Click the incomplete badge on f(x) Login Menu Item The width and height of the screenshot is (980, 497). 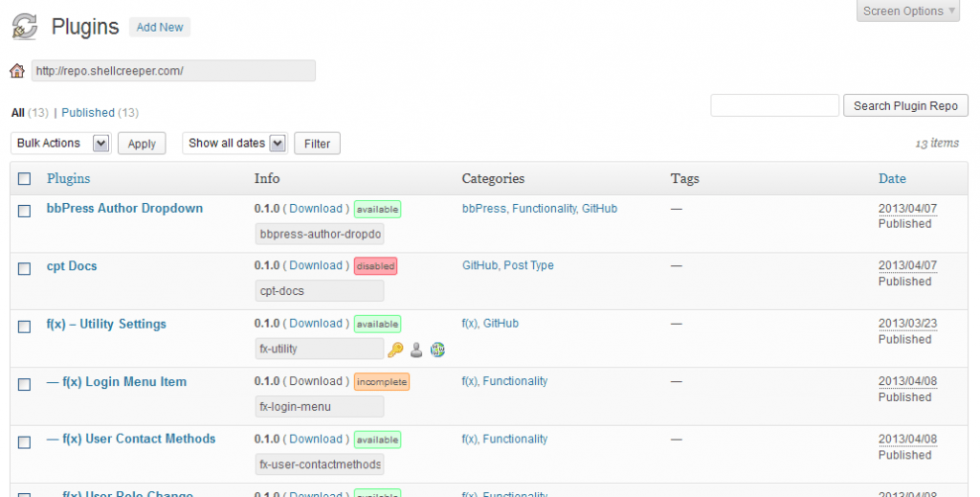pos(382,382)
